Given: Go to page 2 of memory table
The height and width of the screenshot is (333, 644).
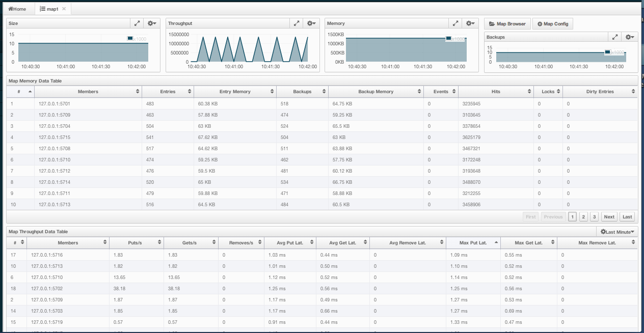Looking at the screenshot, I should pyautogui.click(x=584, y=217).
